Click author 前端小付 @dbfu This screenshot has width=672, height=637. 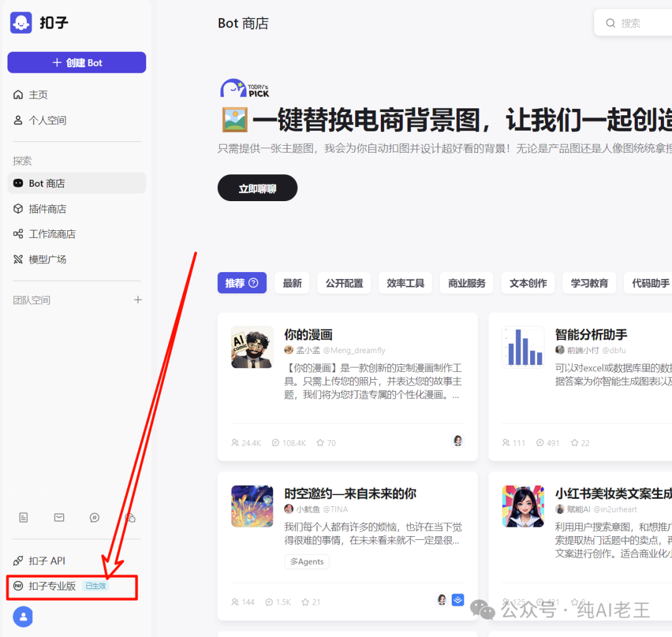point(590,350)
